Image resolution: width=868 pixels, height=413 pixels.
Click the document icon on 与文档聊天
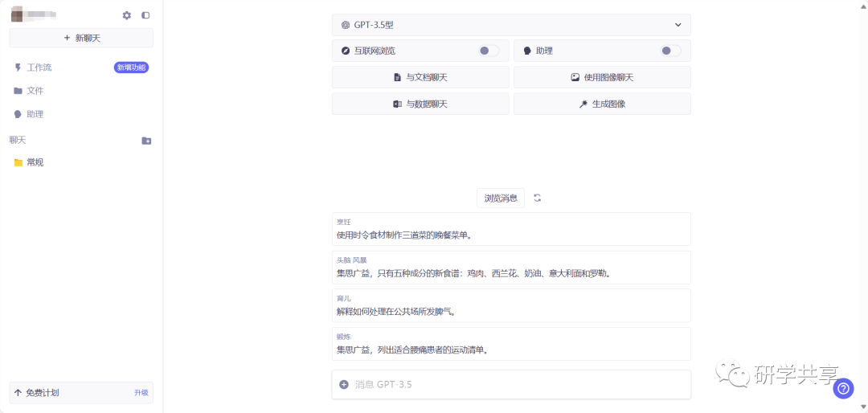tap(397, 77)
